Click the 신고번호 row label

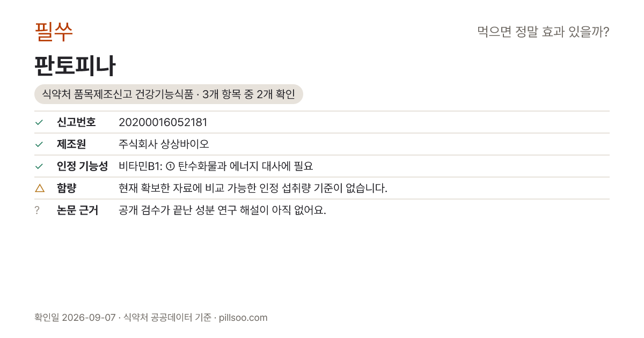click(76, 122)
